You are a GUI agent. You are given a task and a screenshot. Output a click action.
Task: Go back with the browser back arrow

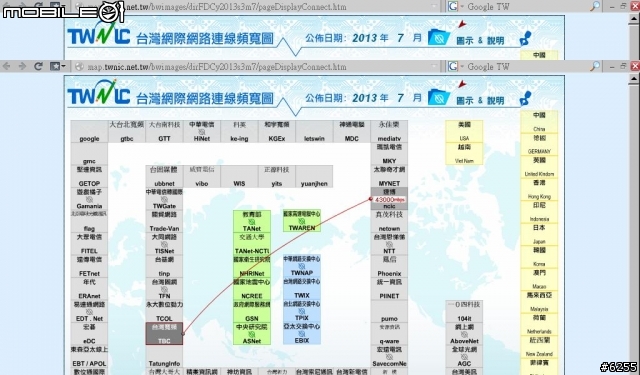[8, 66]
